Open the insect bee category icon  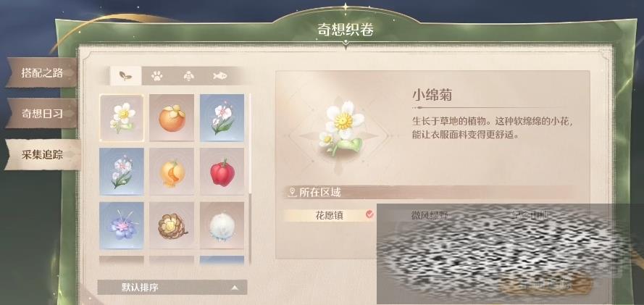(x=188, y=75)
